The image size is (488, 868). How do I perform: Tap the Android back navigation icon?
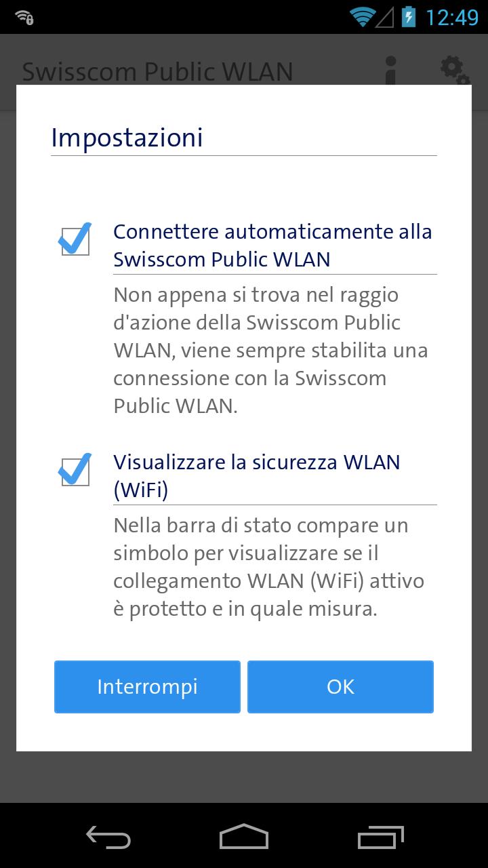108,837
